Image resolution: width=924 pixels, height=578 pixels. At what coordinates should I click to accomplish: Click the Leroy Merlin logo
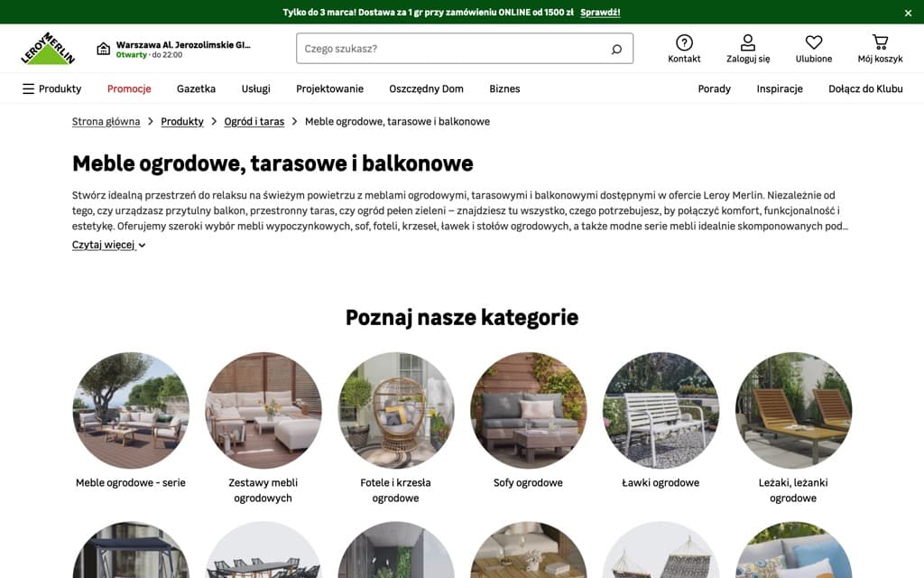coord(48,49)
